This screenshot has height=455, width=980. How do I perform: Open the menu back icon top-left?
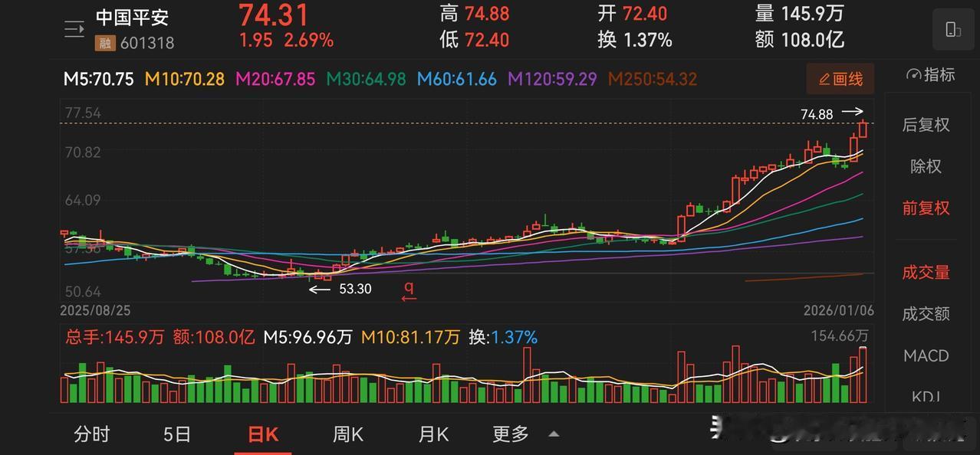point(74,30)
